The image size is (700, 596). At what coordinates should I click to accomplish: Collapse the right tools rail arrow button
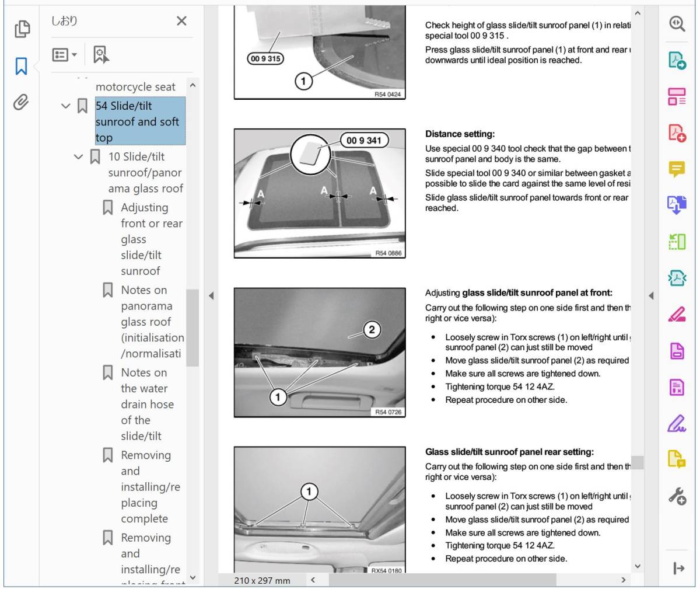[x=678, y=568]
